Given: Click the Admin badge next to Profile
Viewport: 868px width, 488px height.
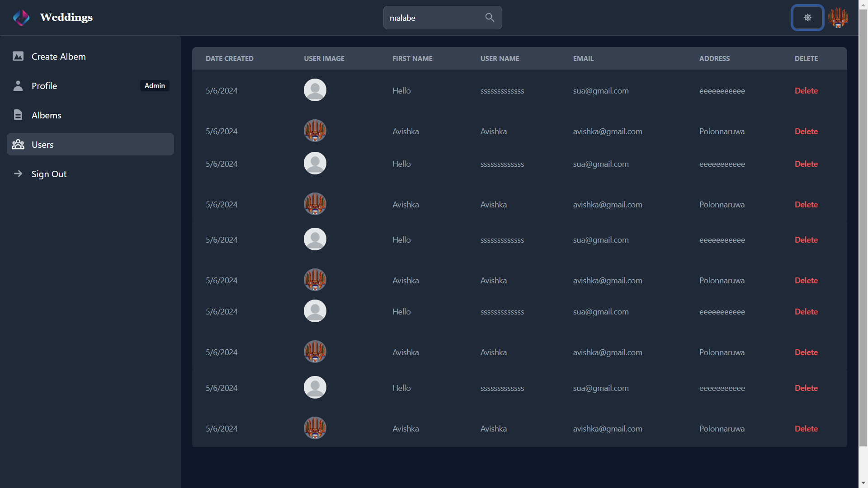Looking at the screenshot, I should point(155,85).
